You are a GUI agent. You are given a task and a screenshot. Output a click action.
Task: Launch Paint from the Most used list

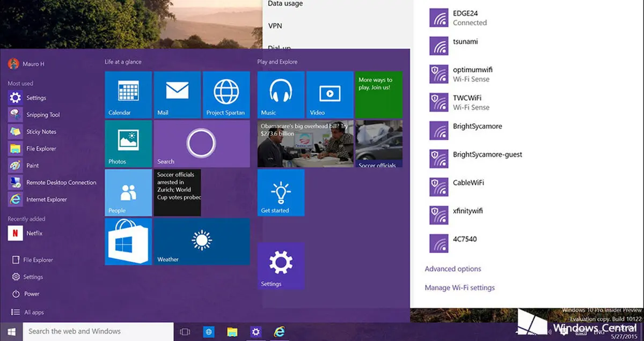24,165
